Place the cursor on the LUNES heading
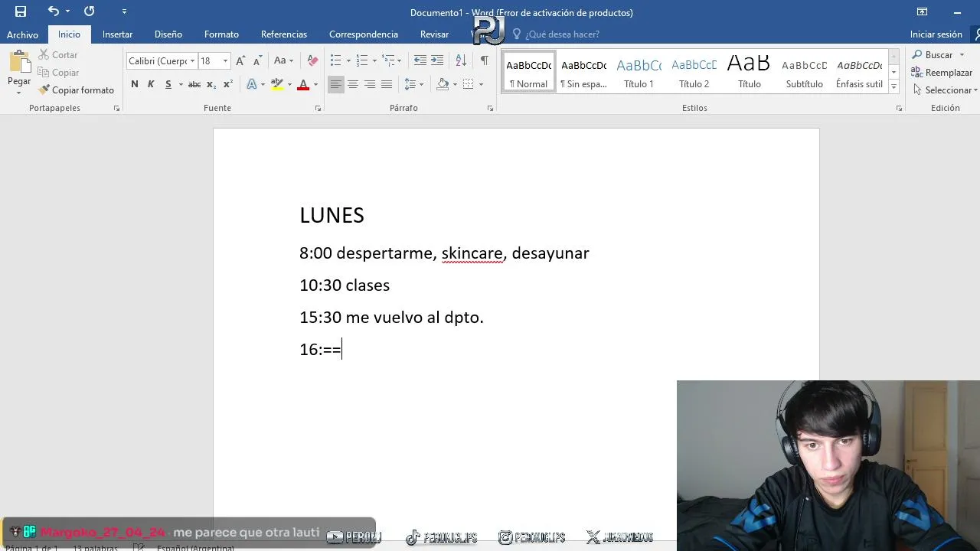980x551 pixels. point(332,216)
